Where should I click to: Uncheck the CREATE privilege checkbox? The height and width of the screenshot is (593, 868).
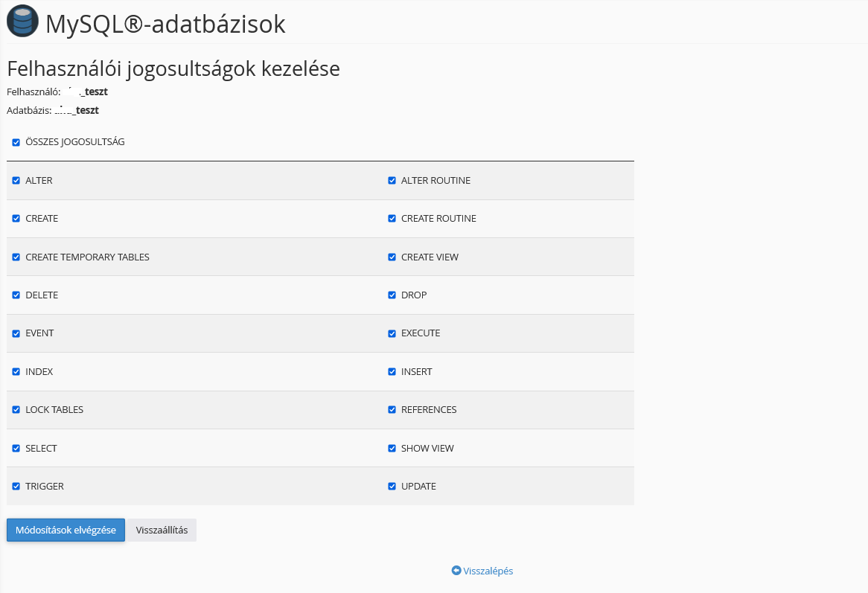pyautogui.click(x=16, y=219)
